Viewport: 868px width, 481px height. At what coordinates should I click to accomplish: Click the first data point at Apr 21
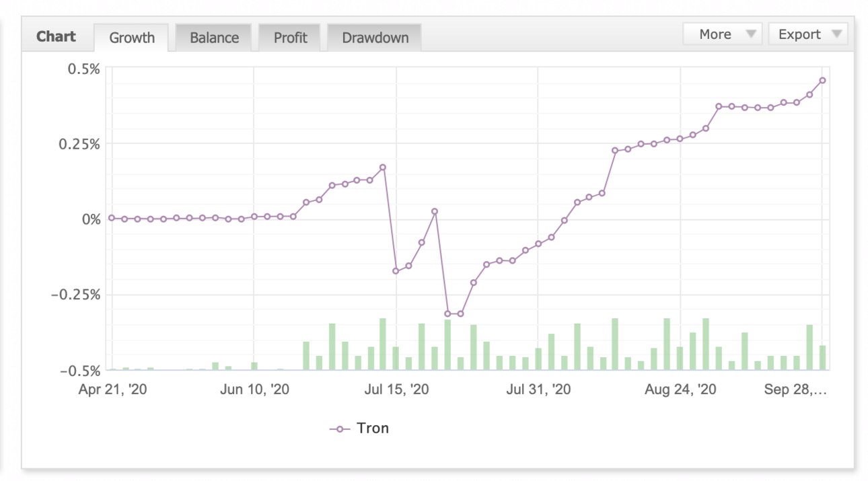coord(112,218)
